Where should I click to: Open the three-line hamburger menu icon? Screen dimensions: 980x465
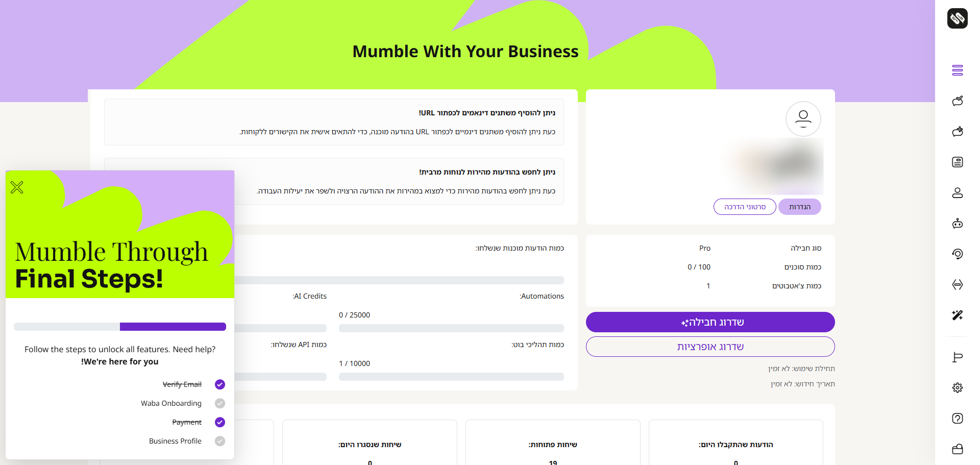click(957, 70)
